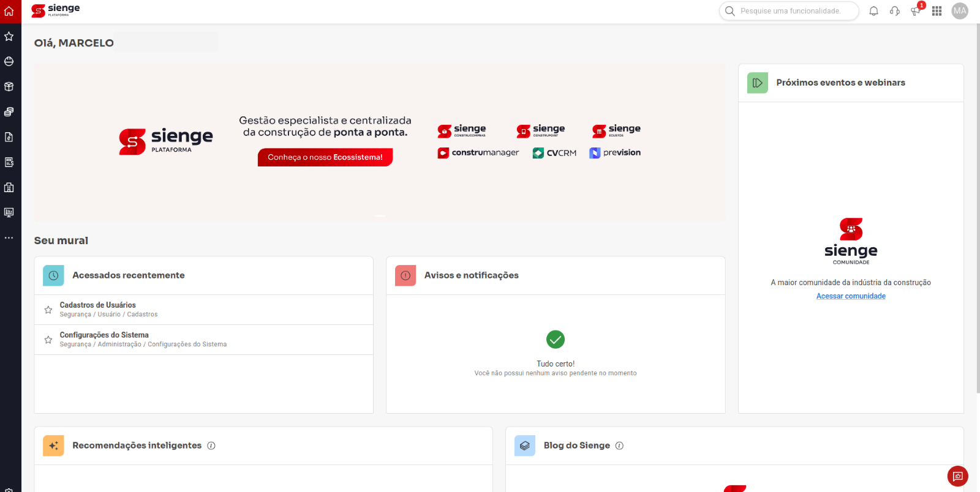Click the Sienge Plataforma logo in header
980x492 pixels.
[x=56, y=10]
